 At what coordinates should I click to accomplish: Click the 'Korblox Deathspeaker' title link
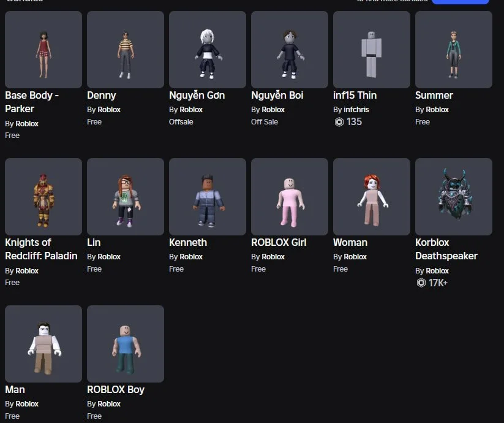pos(446,249)
